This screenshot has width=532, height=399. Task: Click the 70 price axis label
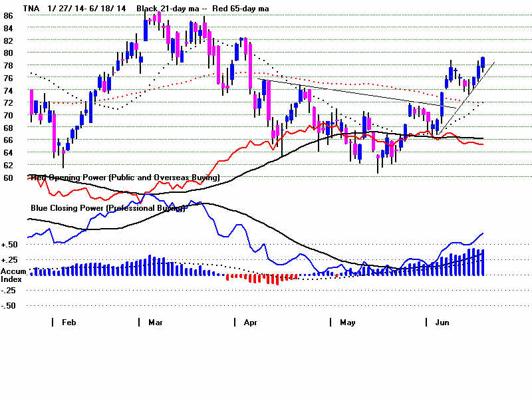(8, 115)
